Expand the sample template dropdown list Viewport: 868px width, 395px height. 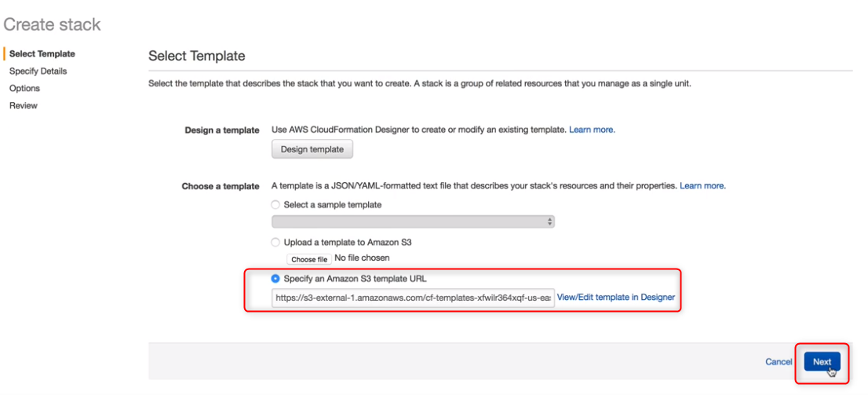pyautogui.click(x=413, y=221)
